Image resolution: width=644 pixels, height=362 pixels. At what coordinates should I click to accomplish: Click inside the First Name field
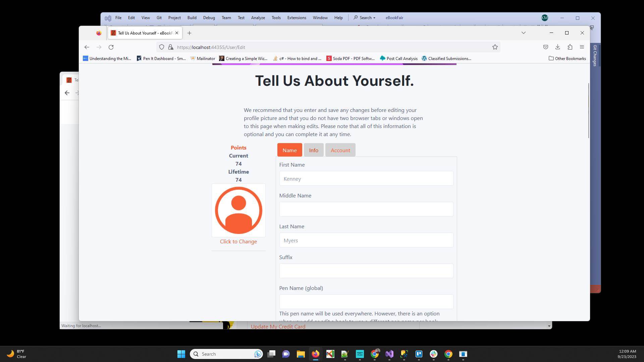pyautogui.click(x=366, y=178)
